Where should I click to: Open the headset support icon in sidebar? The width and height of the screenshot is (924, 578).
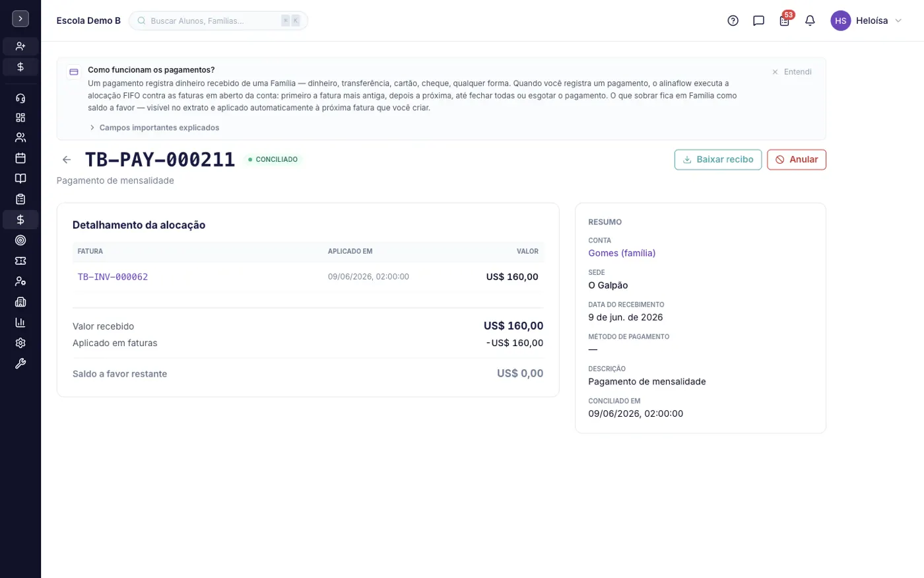point(20,98)
